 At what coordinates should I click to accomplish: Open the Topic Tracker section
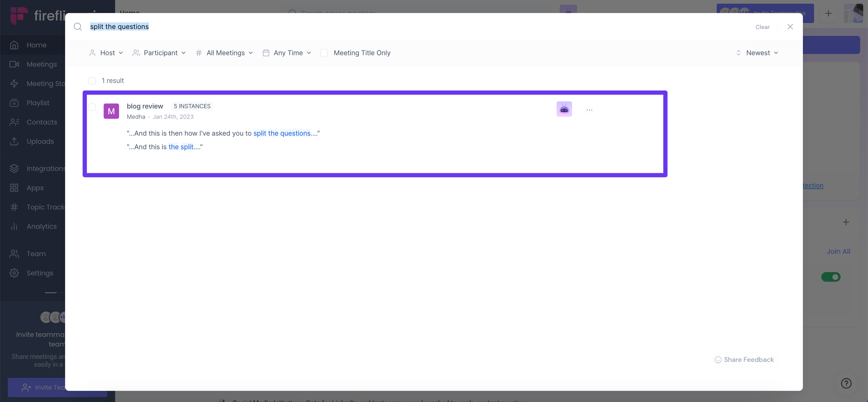coord(14,207)
